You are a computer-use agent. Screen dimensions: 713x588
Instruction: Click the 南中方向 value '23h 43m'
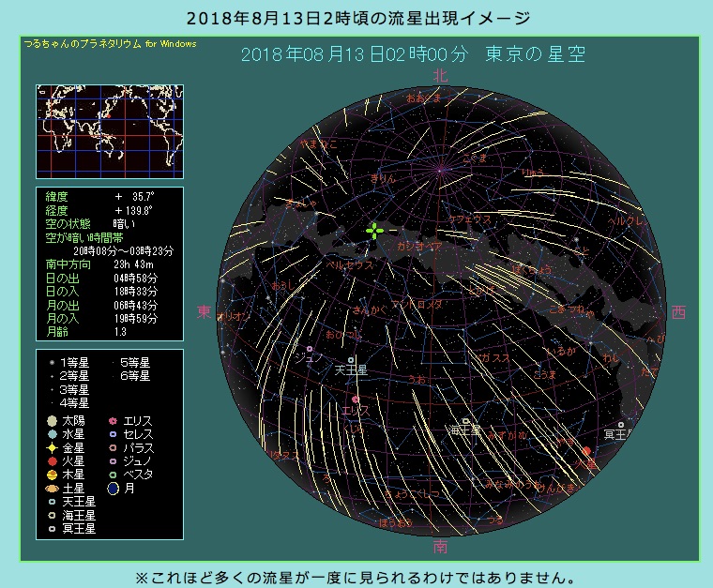[133, 264]
